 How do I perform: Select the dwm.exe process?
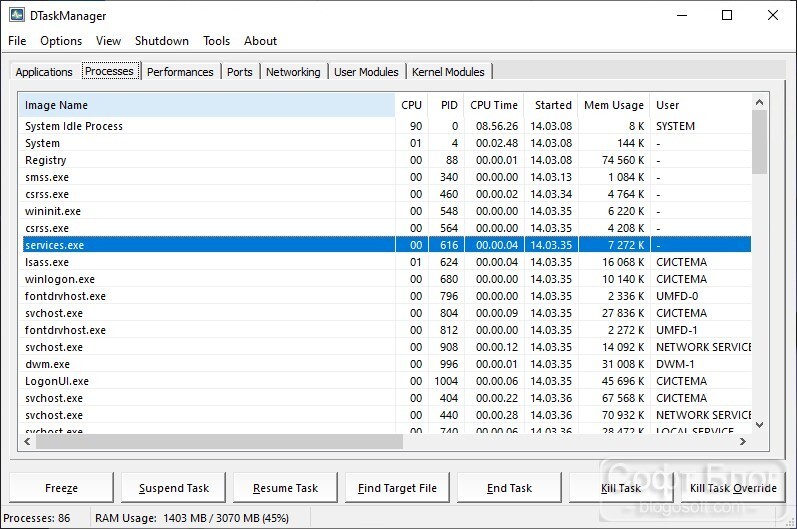click(x=385, y=364)
